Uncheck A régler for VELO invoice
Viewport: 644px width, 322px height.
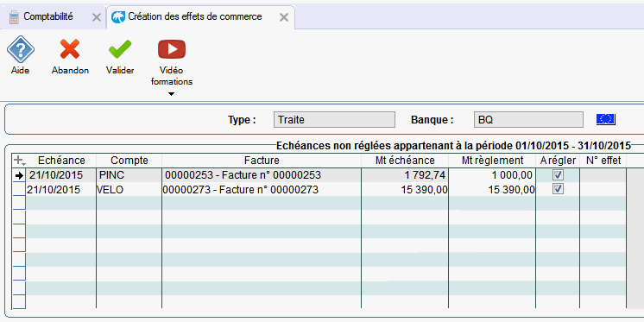pos(558,189)
